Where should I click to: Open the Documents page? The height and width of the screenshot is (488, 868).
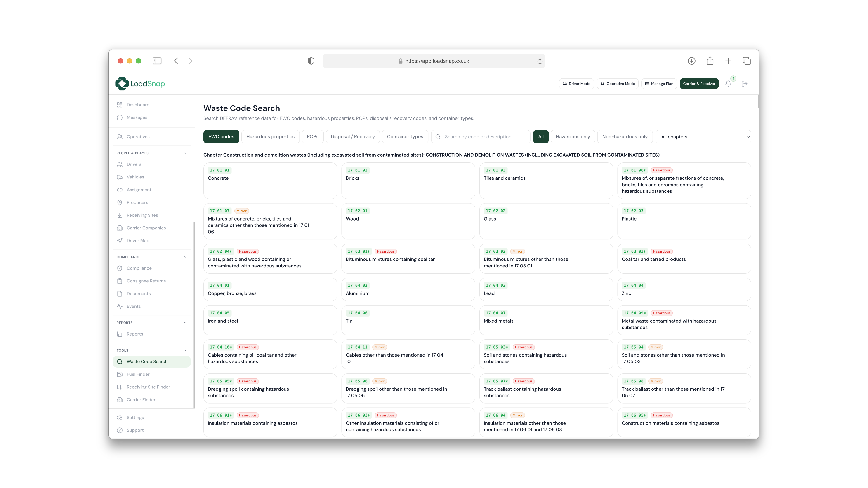(x=152, y=294)
